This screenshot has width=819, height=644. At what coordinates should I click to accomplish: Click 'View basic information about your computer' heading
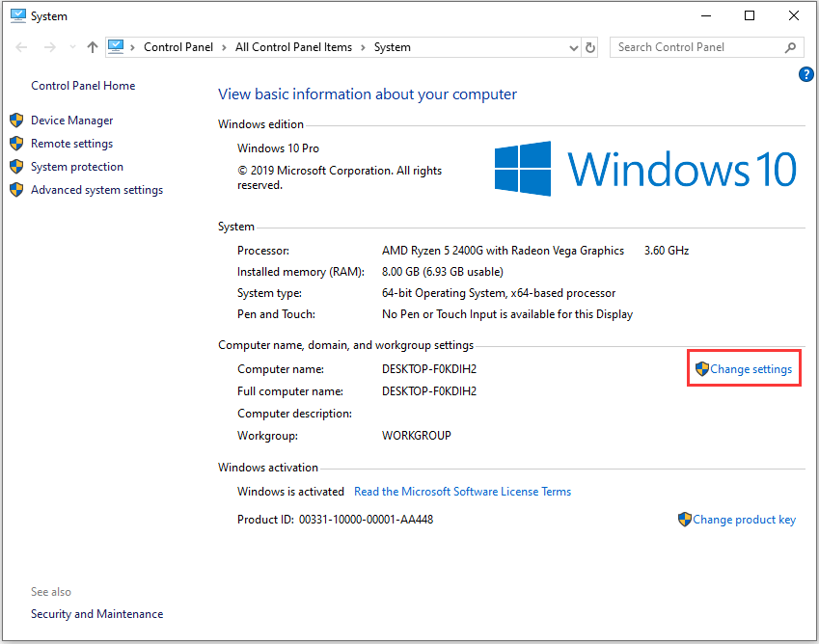point(368,94)
